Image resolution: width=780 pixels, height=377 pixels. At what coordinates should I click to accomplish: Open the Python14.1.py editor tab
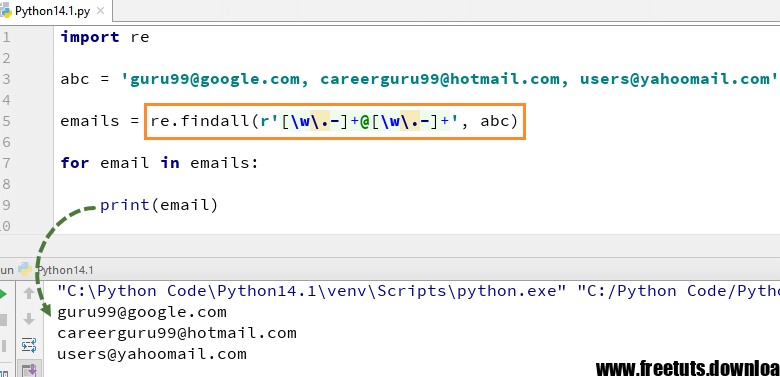(x=52, y=11)
